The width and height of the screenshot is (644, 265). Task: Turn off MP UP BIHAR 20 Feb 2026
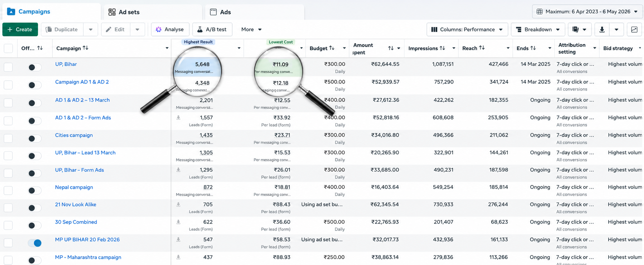coord(34,243)
